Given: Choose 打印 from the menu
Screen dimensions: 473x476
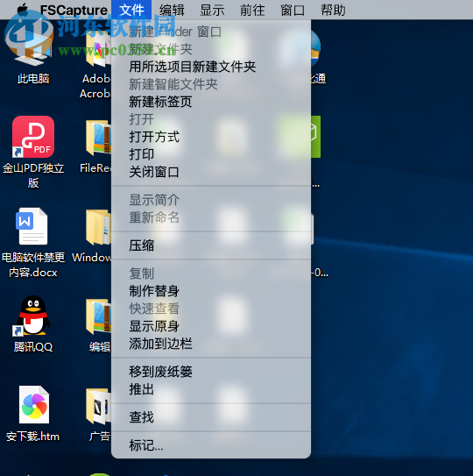Looking at the screenshot, I should tap(211, 154).
